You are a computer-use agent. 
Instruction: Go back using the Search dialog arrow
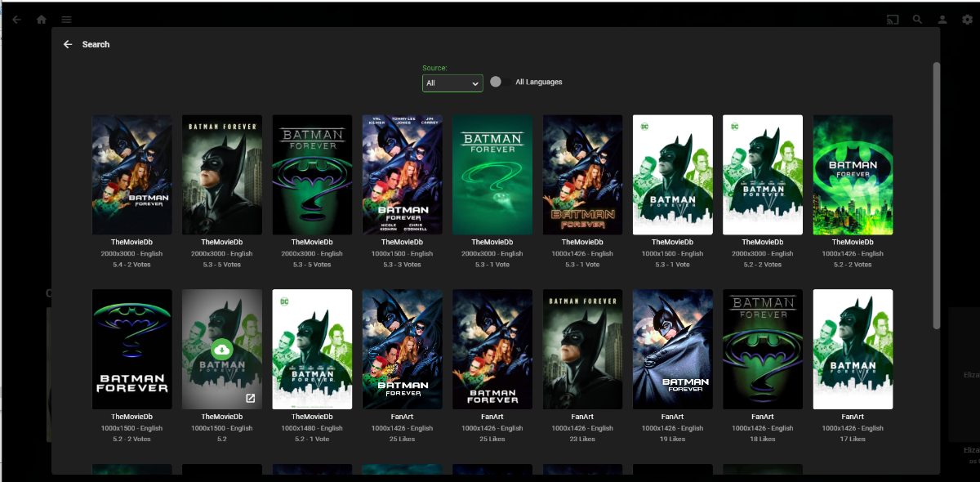pyautogui.click(x=68, y=44)
